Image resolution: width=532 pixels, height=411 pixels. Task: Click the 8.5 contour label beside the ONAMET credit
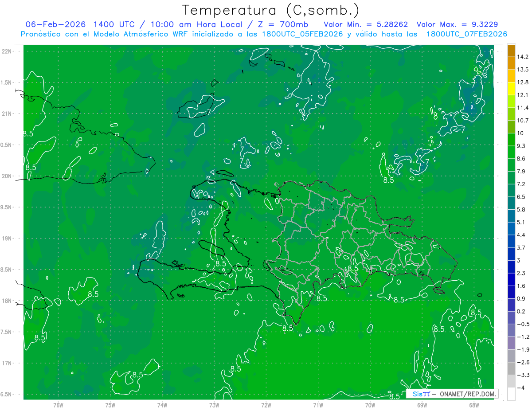click(x=394, y=396)
